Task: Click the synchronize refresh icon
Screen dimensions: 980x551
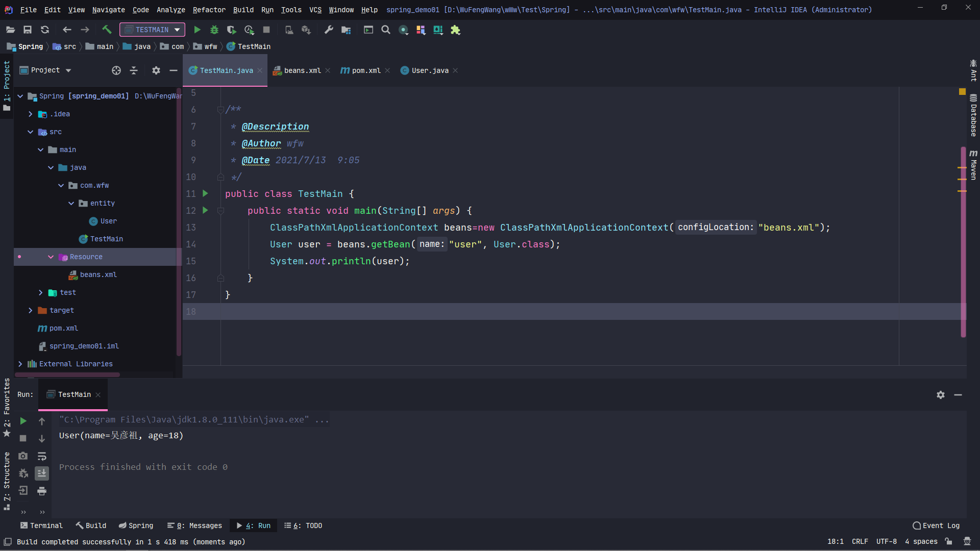Action: click(45, 30)
